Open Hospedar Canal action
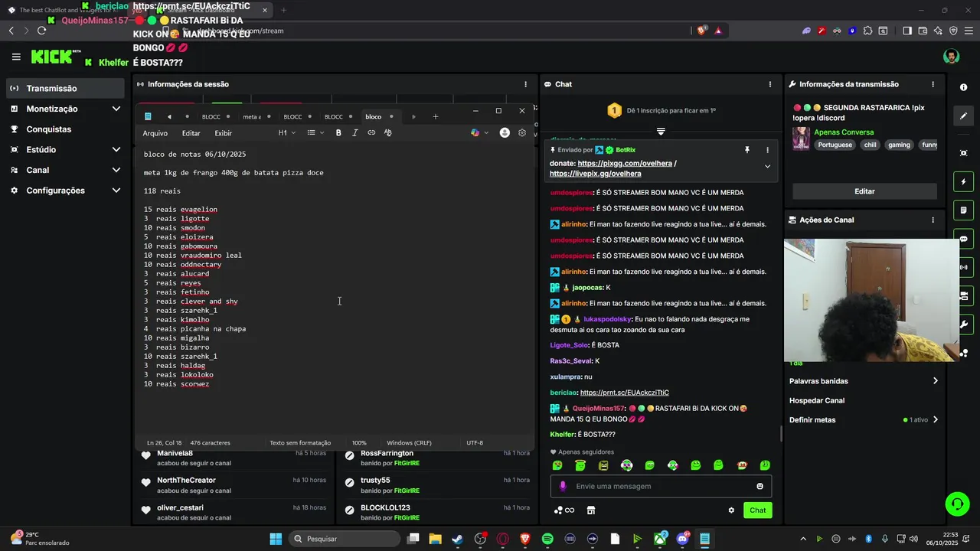 pos(817,400)
